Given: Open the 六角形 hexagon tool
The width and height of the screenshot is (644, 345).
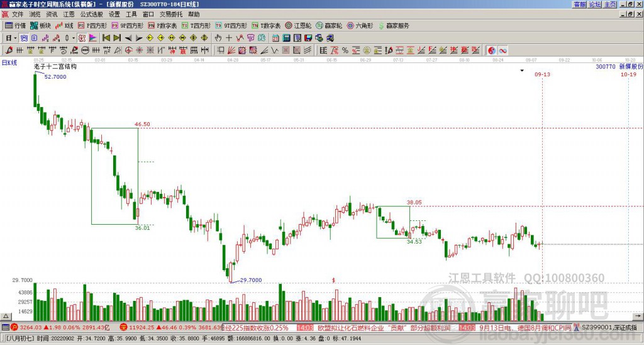Looking at the screenshot, I should [x=360, y=25].
